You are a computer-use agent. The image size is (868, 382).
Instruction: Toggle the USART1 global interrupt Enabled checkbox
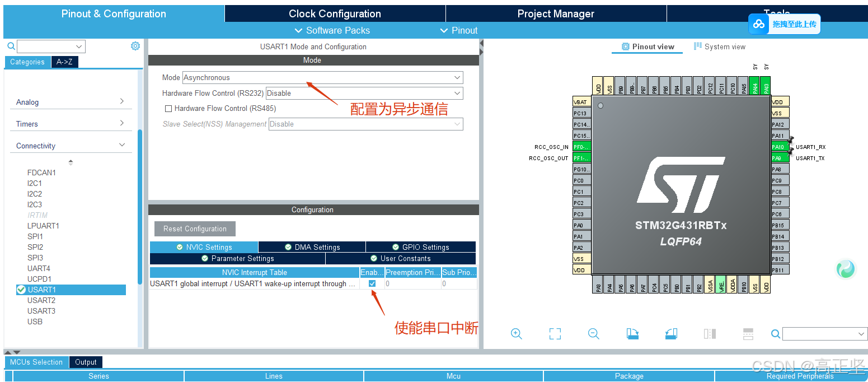pos(372,284)
